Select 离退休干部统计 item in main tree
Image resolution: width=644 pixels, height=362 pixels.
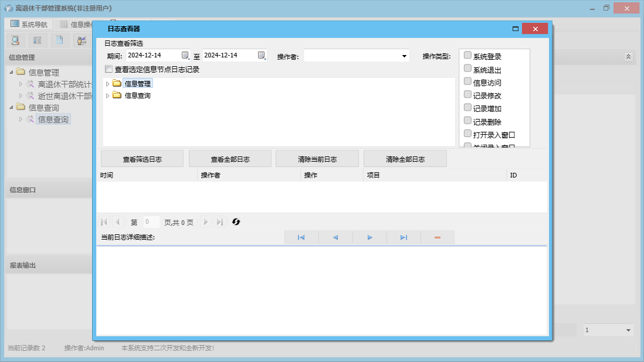point(65,84)
